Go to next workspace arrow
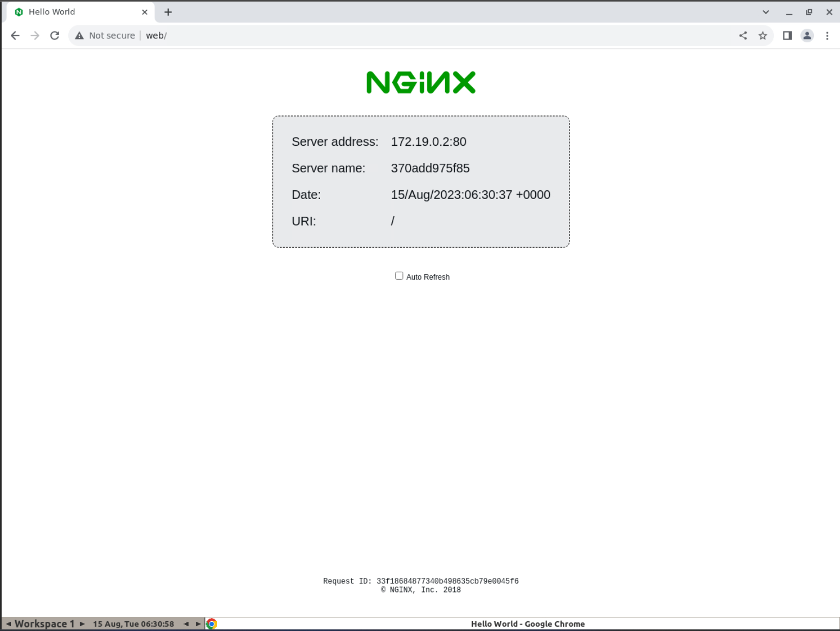Image resolution: width=840 pixels, height=631 pixels. point(82,624)
